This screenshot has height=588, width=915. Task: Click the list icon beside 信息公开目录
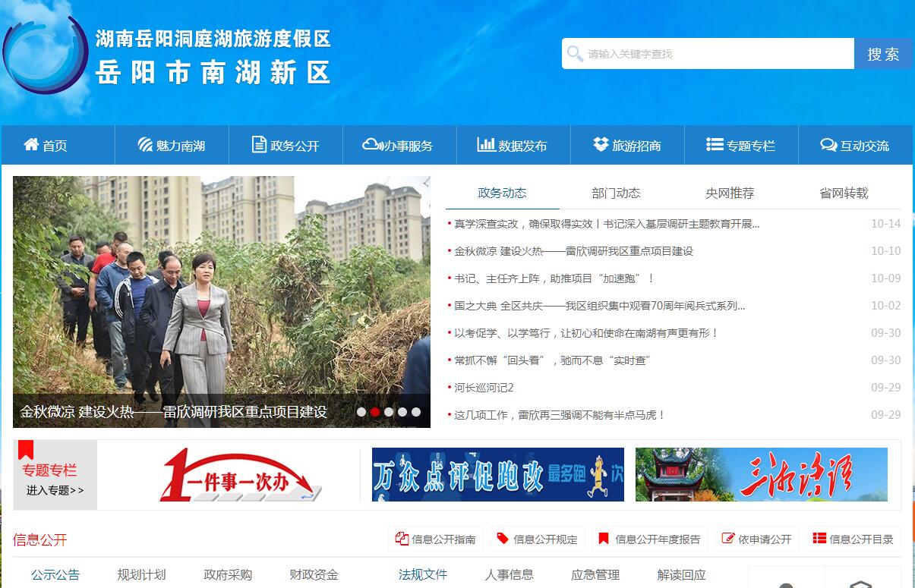(x=819, y=539)
